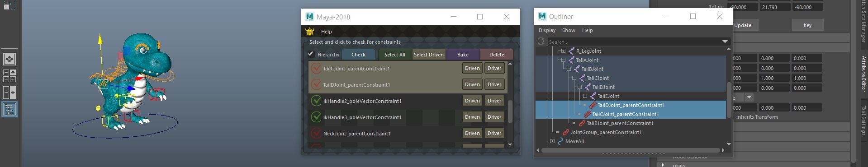Click the Bake button
This screenshot has width=868, height=167.
click(463, 55)
